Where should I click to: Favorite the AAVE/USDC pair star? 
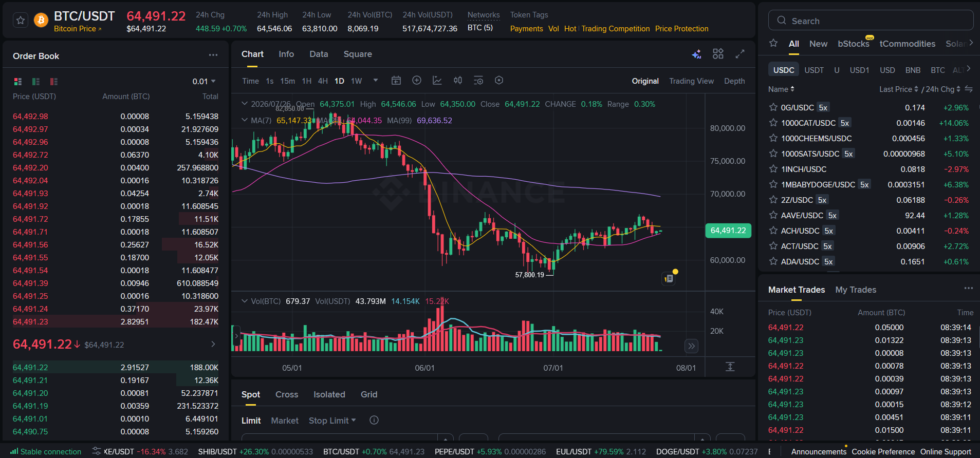(x=773, y=215)
